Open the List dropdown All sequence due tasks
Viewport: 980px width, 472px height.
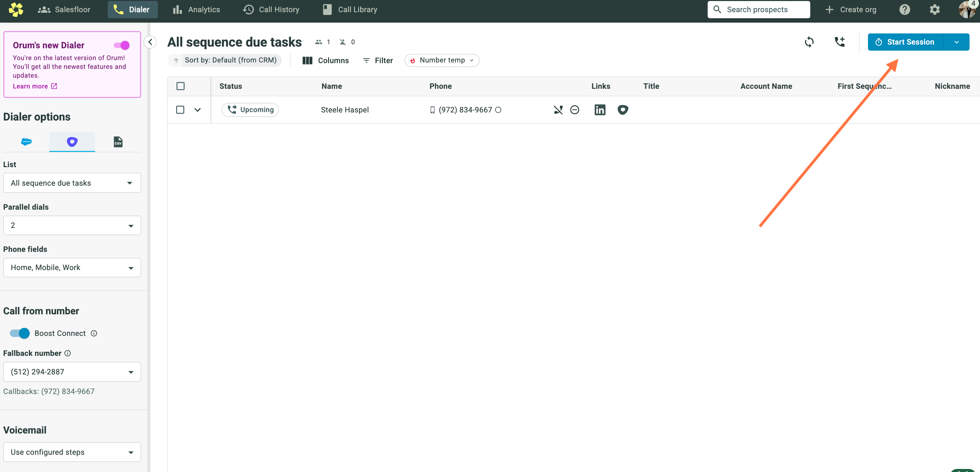click(72, 183)
